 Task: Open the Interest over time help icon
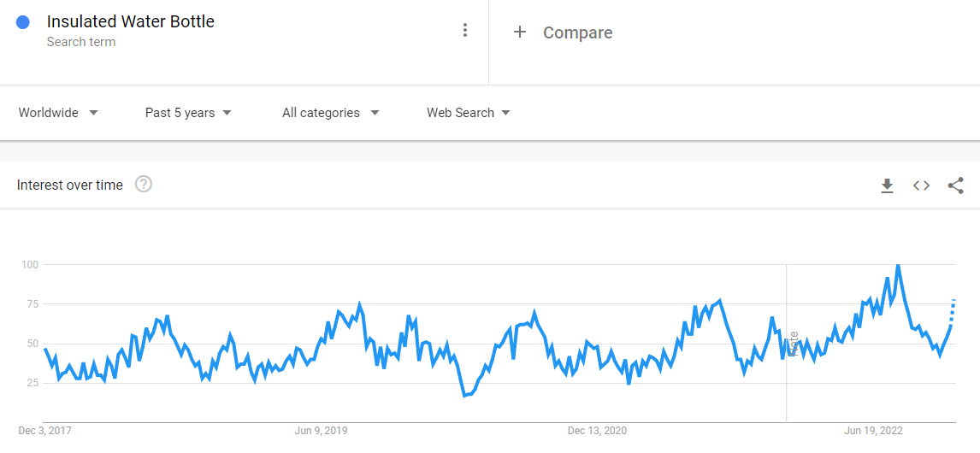144,185
